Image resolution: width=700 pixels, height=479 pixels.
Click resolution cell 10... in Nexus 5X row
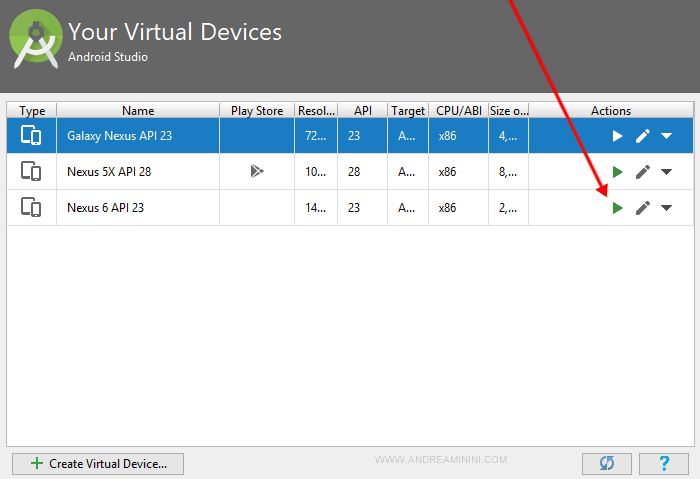click(316, 172)
